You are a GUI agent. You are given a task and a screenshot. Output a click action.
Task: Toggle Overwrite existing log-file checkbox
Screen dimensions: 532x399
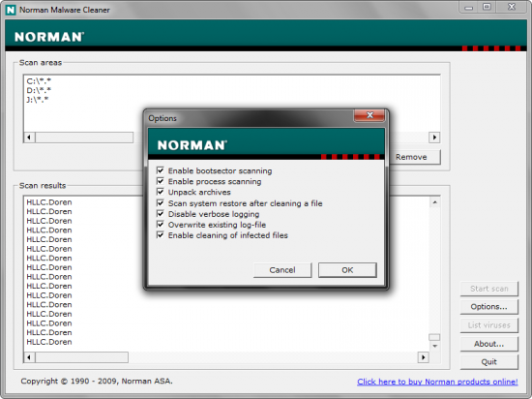161,224
